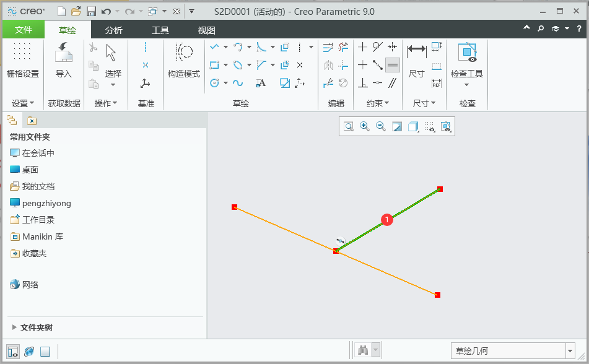
Task: Apply the Perpendicular constraint
Action: pyautogui.click(x=362, y=83)
